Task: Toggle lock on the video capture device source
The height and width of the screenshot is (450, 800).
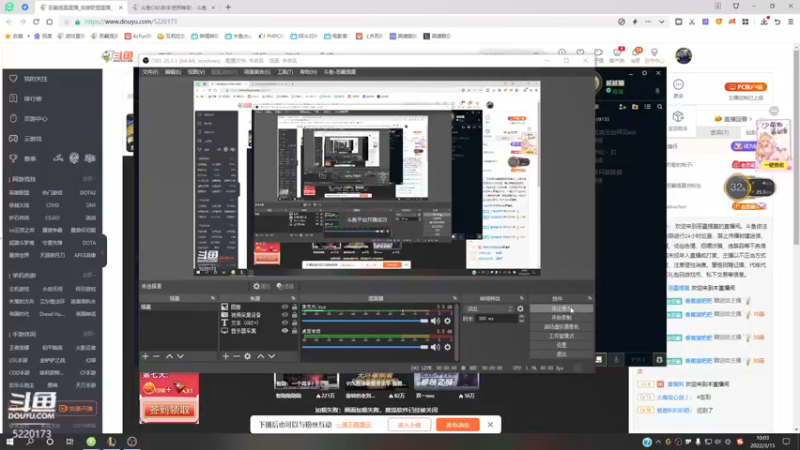Action: [x=294, y=315]
